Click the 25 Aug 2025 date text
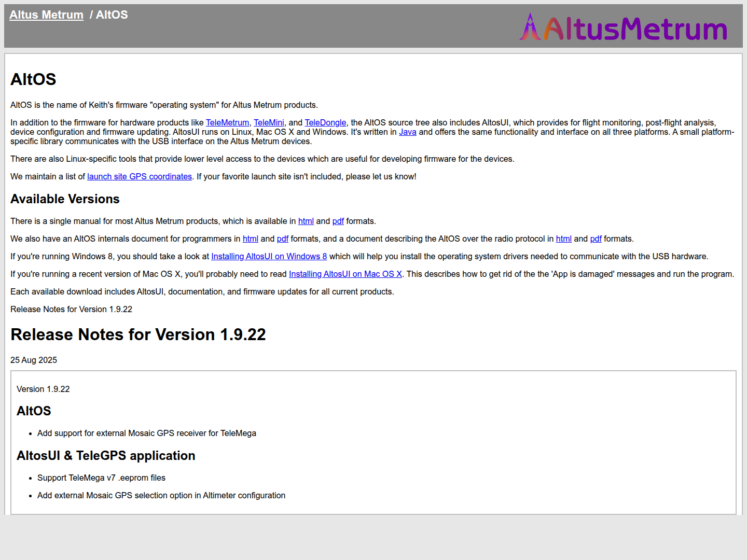Screen dimensions: 747x560 [34, 360]
